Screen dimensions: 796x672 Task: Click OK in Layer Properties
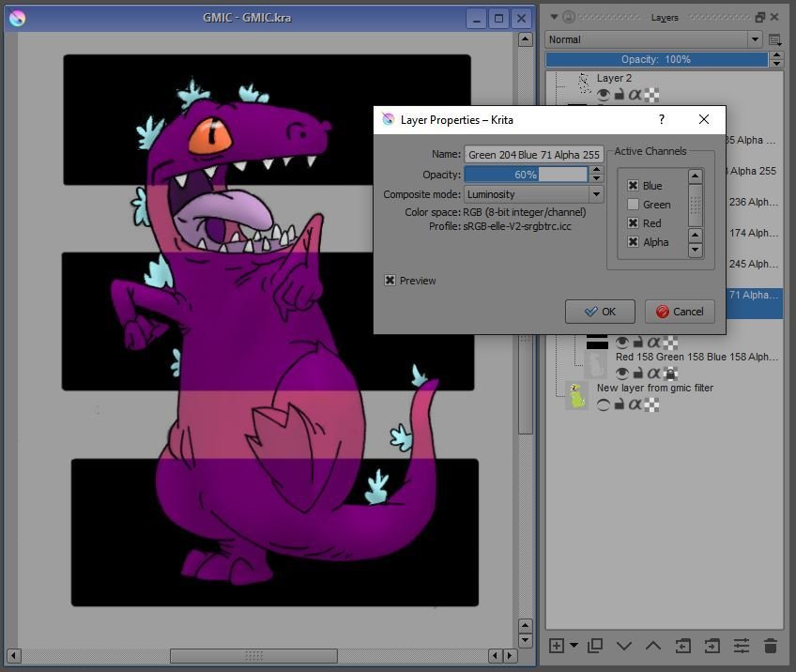(600, 312)
